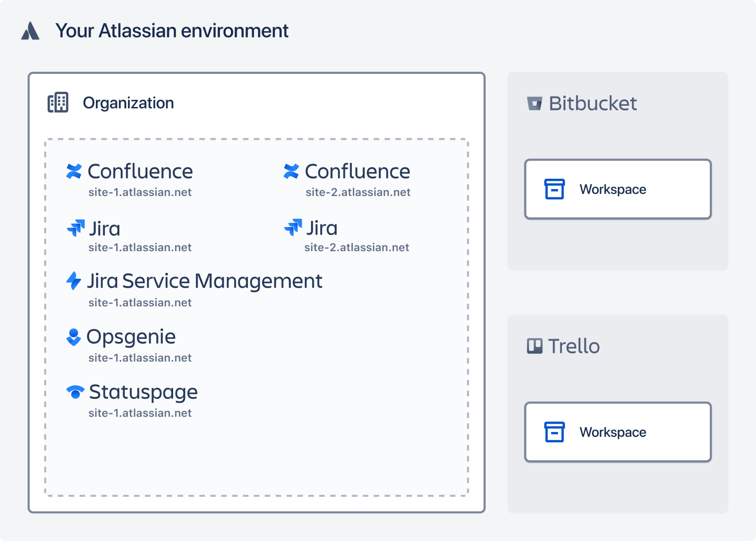Click the Organization heading text
This screenshot has width=756, height=541.
click(x=128, y=103)
